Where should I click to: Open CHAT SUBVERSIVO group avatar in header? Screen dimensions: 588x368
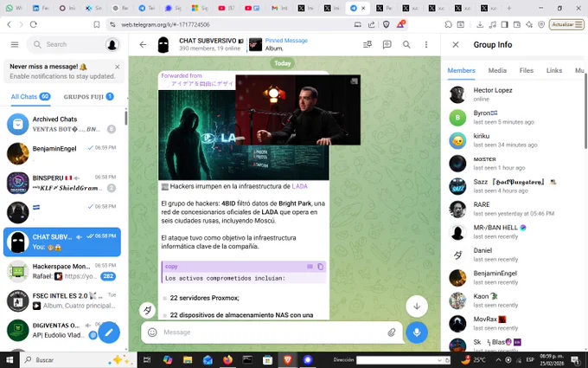click(x=163, y=45)
